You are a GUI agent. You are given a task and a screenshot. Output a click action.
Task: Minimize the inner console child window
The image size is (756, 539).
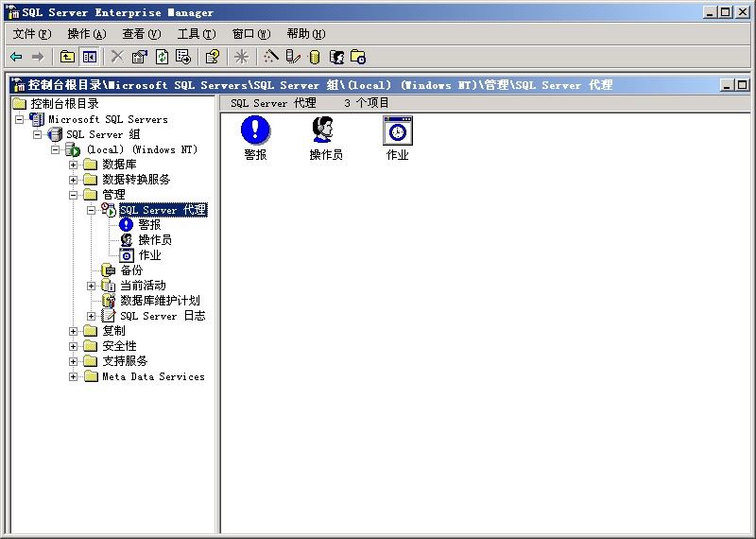(727, 85)
